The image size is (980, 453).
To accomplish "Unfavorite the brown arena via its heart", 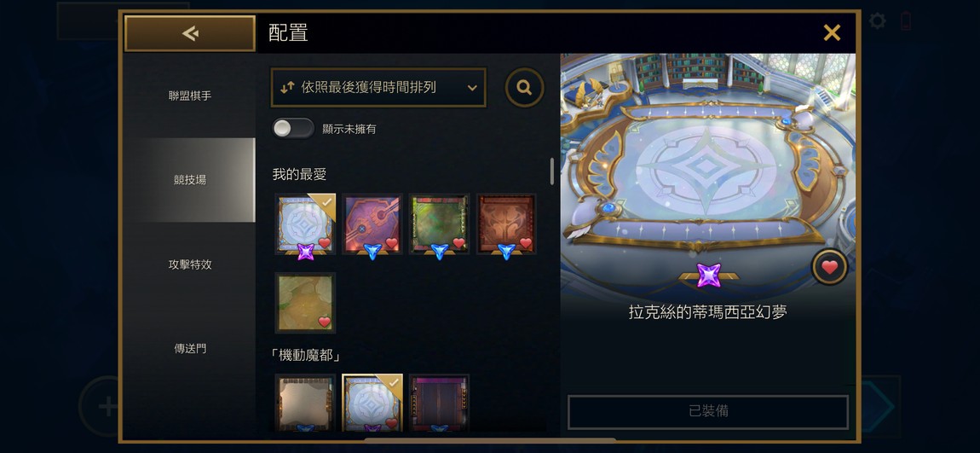I will [526, 243].
